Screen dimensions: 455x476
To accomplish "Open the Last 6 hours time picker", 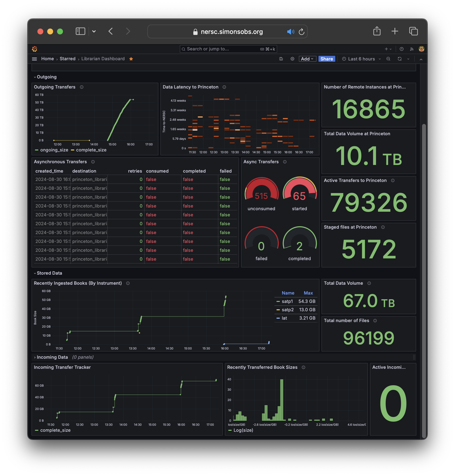I will 362,59.
